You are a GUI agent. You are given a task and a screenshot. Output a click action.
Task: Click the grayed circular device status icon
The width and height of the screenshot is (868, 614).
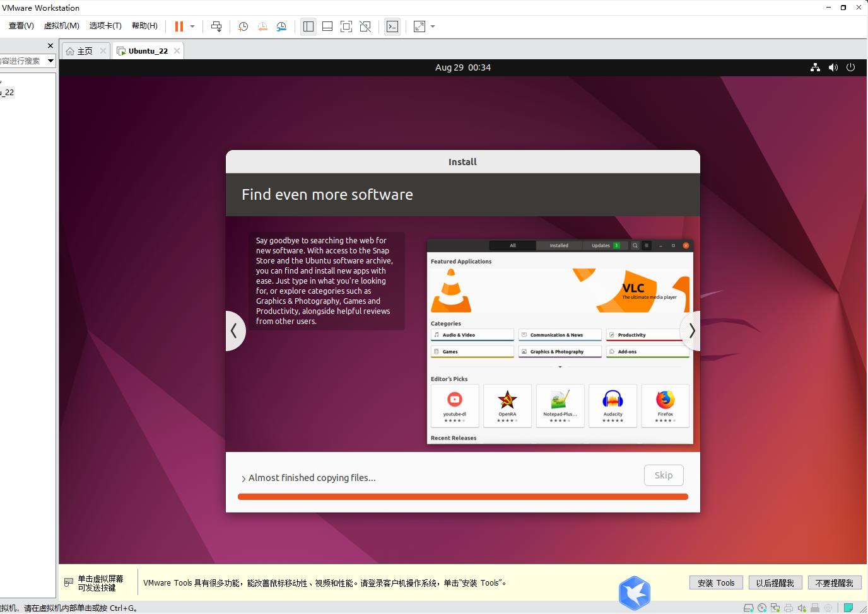coord(828,608)
